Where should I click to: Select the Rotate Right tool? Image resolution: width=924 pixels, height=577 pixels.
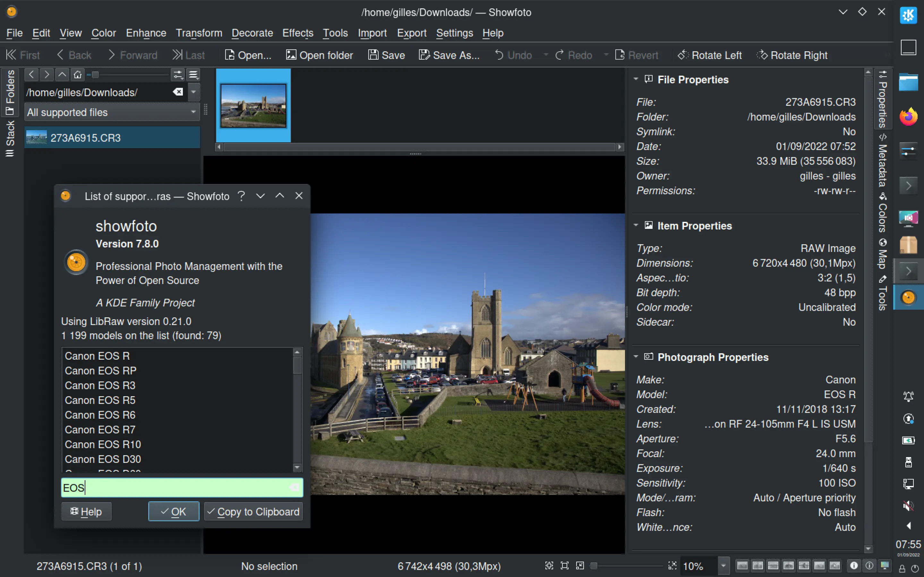792,55
